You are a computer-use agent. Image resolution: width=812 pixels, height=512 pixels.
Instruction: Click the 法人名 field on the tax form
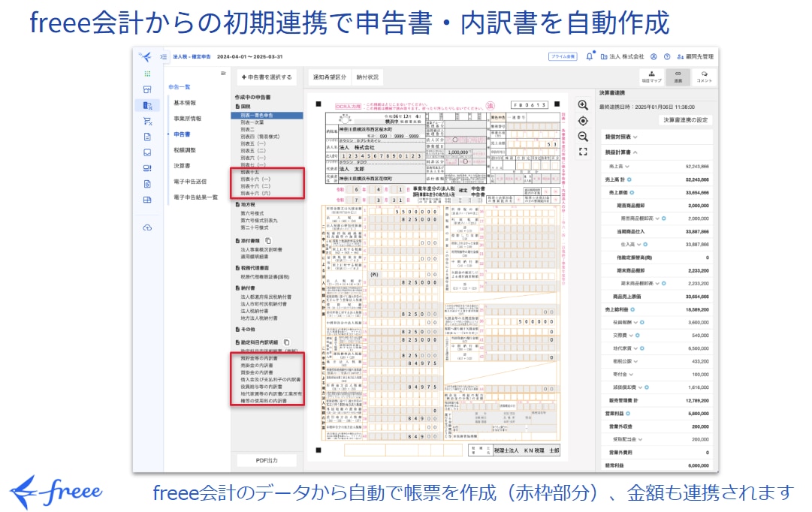[382, 148]
